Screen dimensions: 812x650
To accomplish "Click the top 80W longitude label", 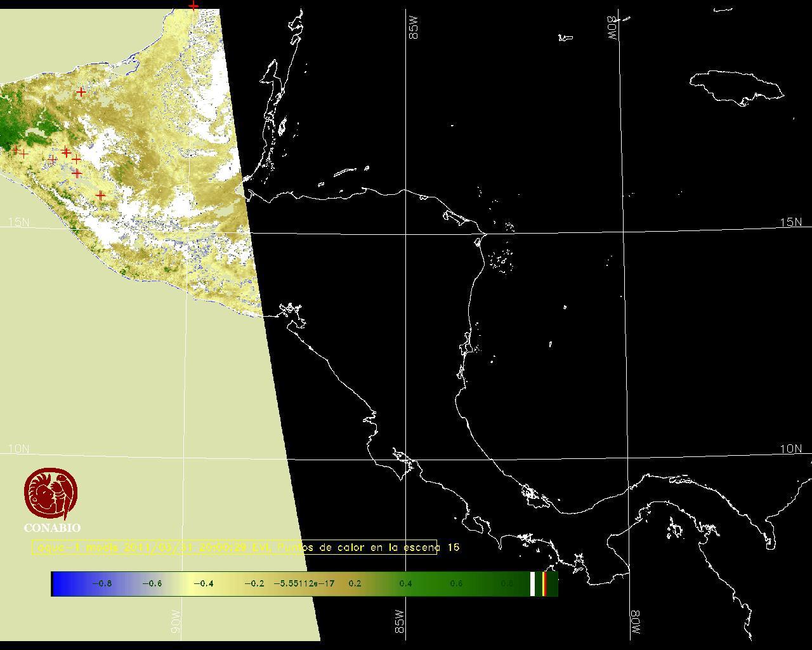I will click(613, 29).
